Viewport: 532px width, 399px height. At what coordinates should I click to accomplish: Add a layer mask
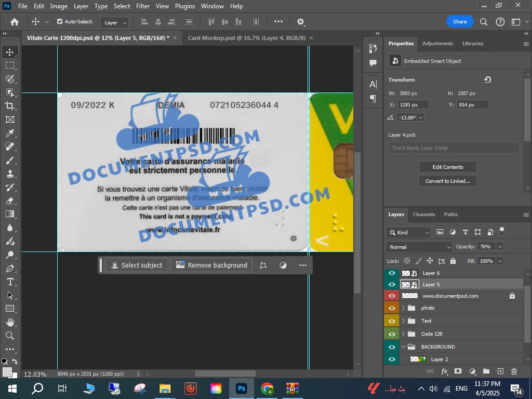coord(458,371)
